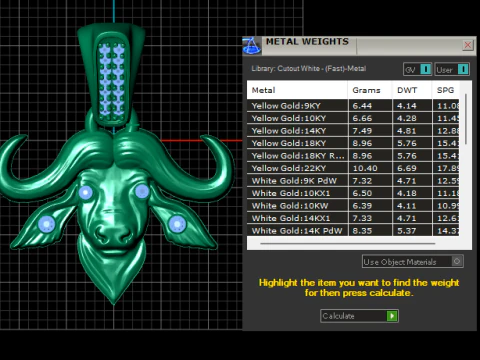Click the 6.44 grams value

362,106
